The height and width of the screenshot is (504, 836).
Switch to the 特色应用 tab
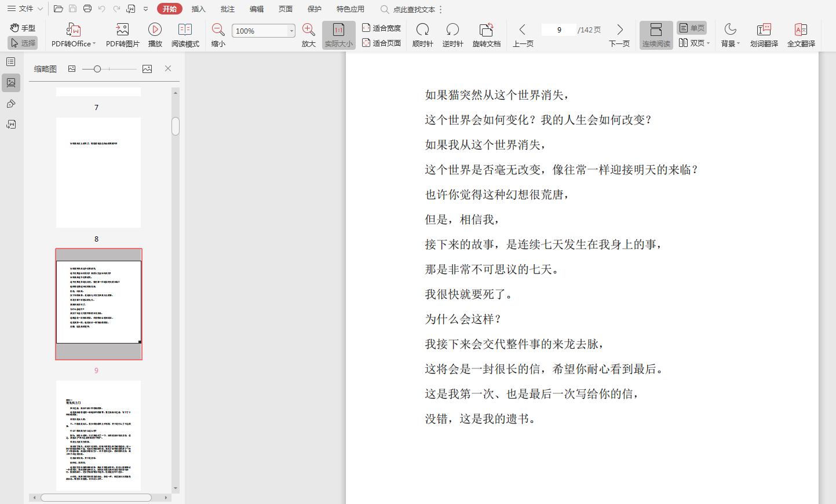tap(351, 9)
